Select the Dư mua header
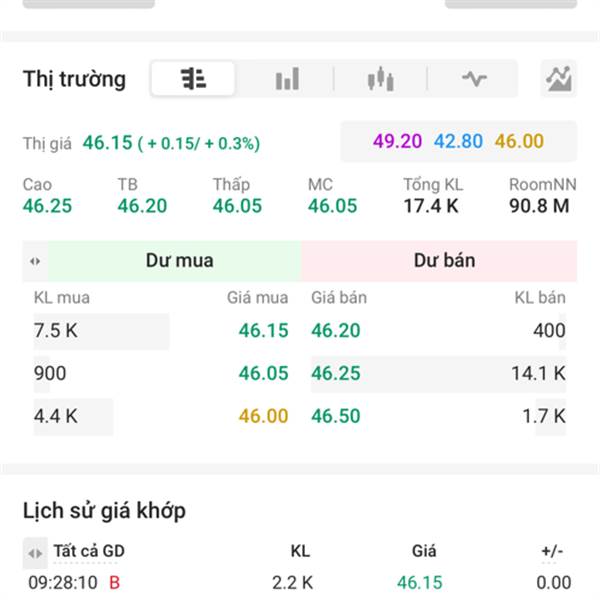This screenshot has height=600, width=600. point(179,261)
